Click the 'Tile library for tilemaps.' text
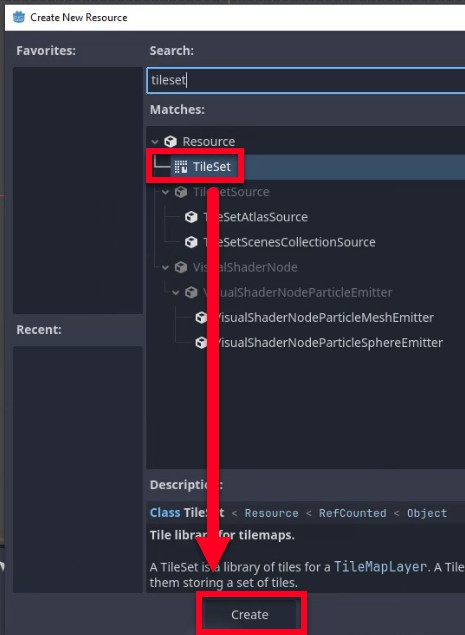The image size is (465, 635). tap(222, 535)
